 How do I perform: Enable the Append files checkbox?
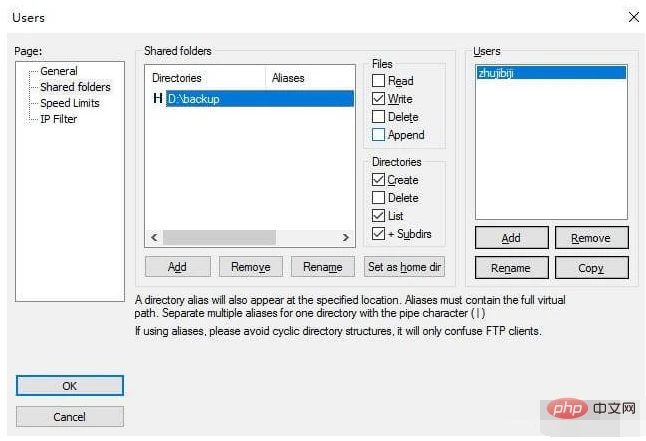378,134
